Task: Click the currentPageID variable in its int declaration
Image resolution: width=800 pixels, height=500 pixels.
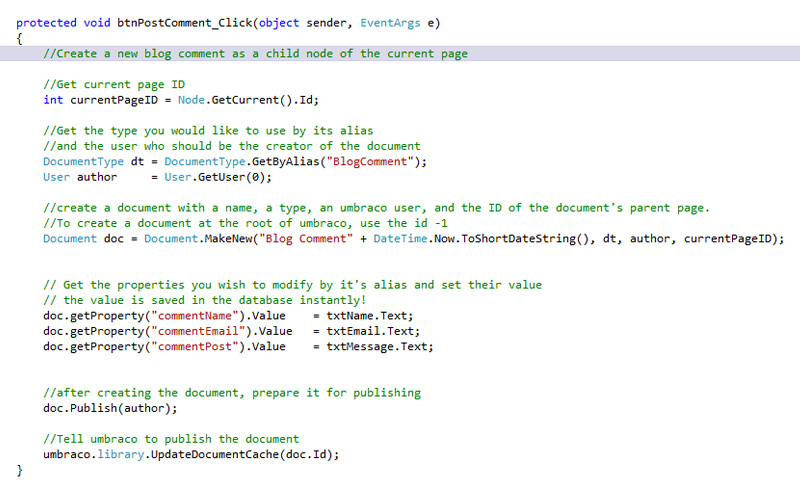Action: tap(114, 100)
